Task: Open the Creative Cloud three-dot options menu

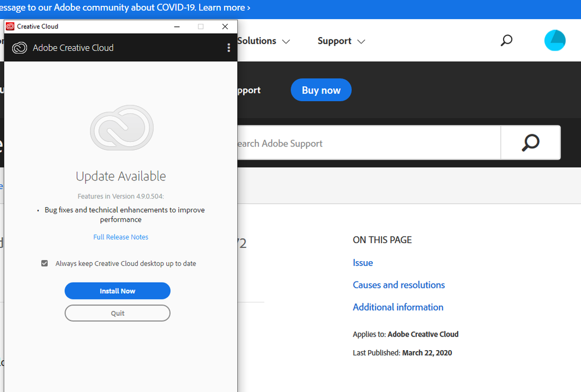Action: tap(229, 48)
